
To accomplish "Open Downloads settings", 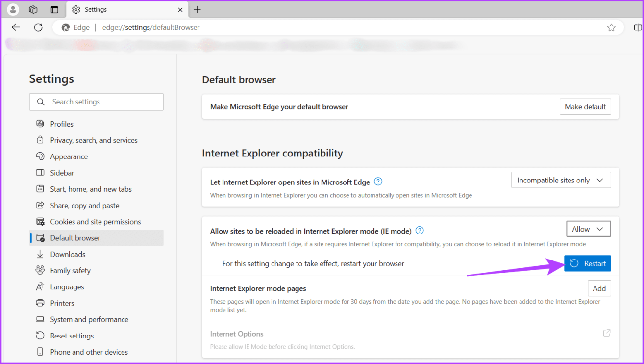I will coord(97,254).
